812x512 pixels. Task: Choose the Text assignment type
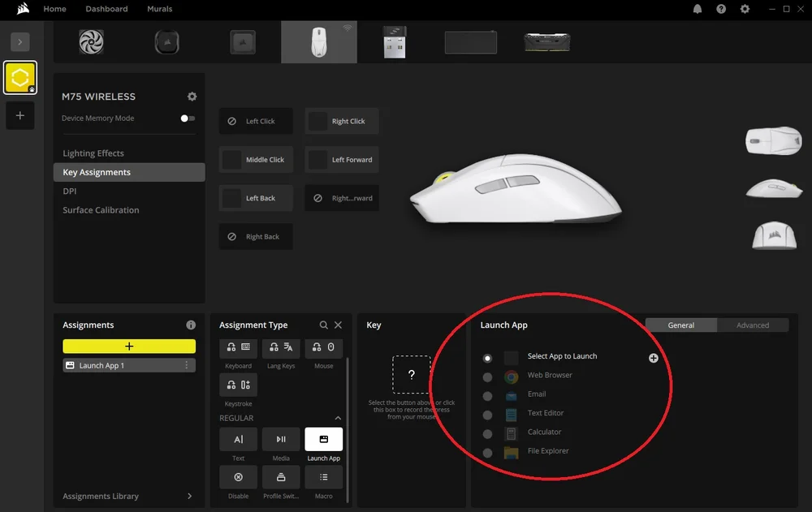click(238, 440)
